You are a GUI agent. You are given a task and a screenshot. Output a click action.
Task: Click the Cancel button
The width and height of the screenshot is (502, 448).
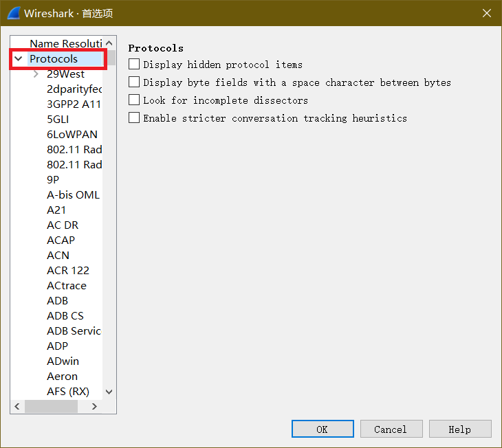391,429
